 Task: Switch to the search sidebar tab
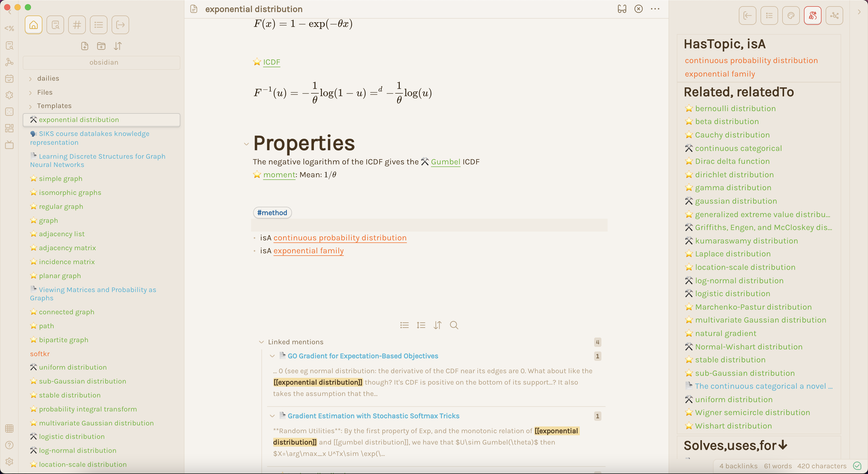click(55, 25)
